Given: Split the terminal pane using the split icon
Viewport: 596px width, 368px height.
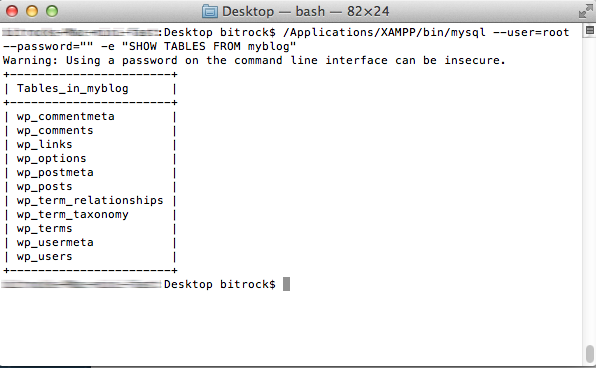Looking at the screenshot, I should coord(590,30).
